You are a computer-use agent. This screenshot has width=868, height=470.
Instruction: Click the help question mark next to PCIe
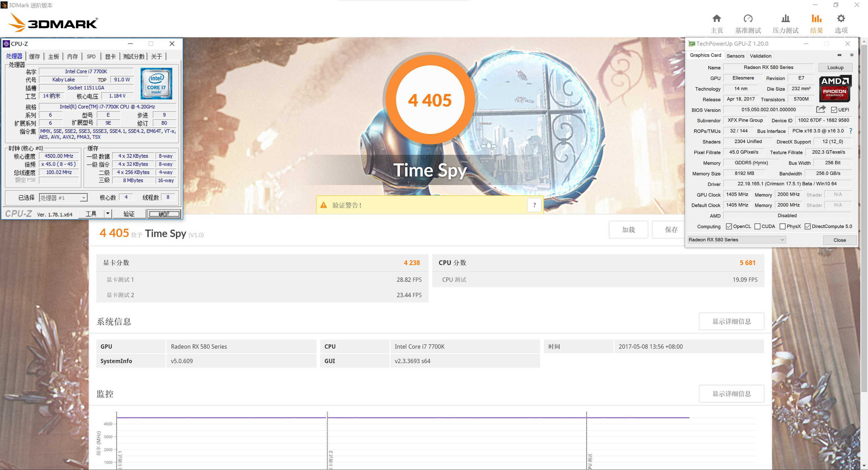pyautogui.click(x=851, y=131)
